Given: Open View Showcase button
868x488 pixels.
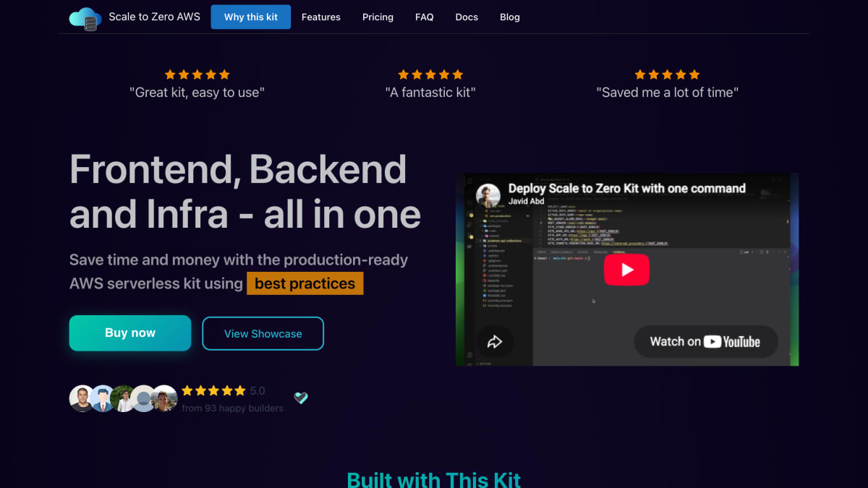Looking at the screenshot, I should pos(263,334).
